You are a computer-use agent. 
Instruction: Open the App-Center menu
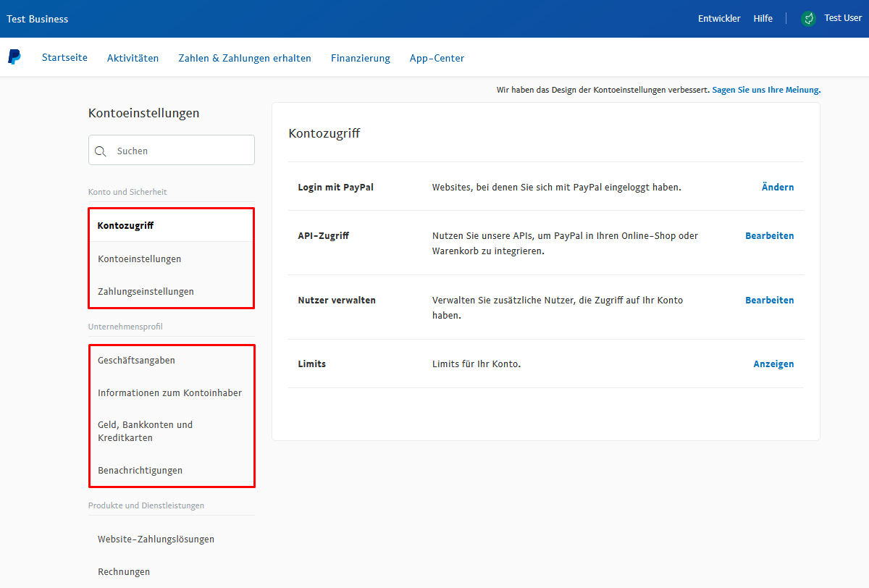[437, 59]
